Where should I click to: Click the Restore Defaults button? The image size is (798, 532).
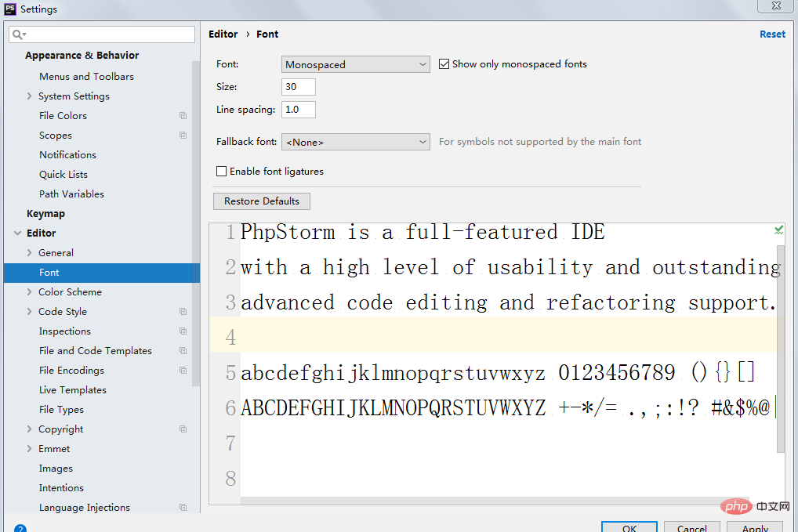[262, 201]
